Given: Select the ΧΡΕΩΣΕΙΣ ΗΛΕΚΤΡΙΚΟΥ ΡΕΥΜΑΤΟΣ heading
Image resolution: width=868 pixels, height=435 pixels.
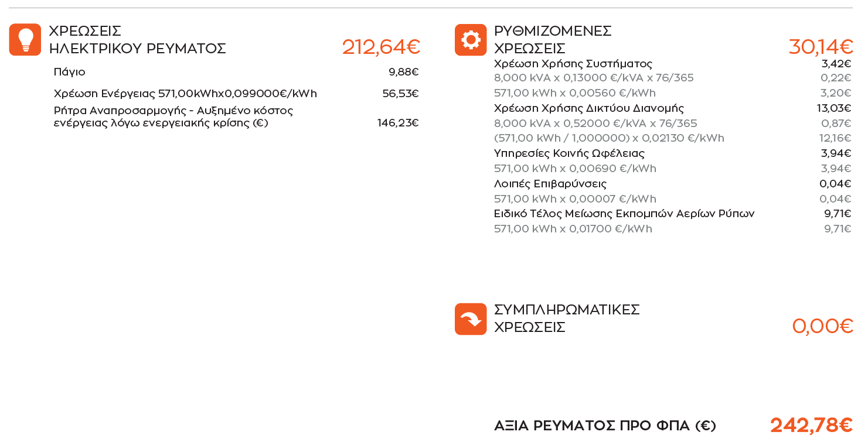Looking at the screenshot, I should [138, 40].
